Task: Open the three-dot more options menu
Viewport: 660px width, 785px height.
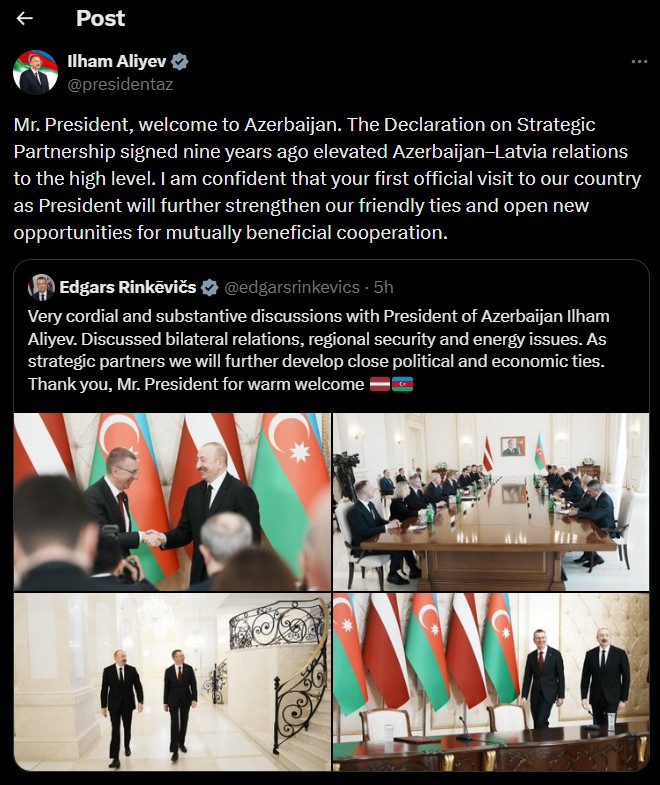Action: 639,62
